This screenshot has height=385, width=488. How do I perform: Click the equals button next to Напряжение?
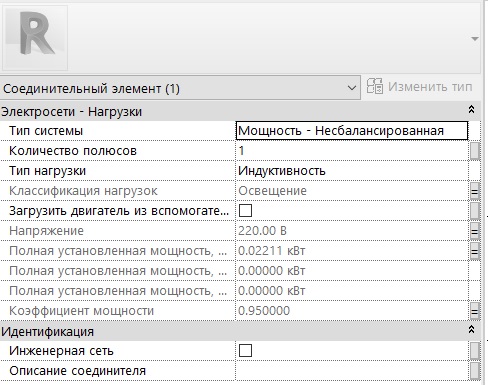(474, 231)
